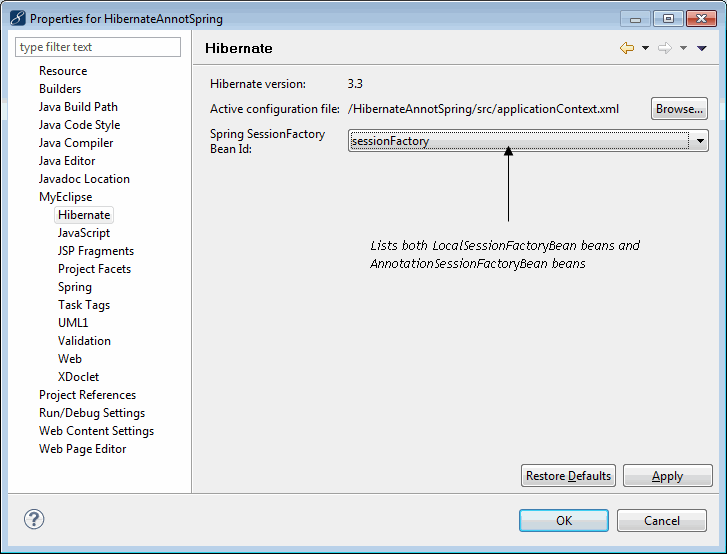Open Run/Debug Settings page

(x=92, y=413)
